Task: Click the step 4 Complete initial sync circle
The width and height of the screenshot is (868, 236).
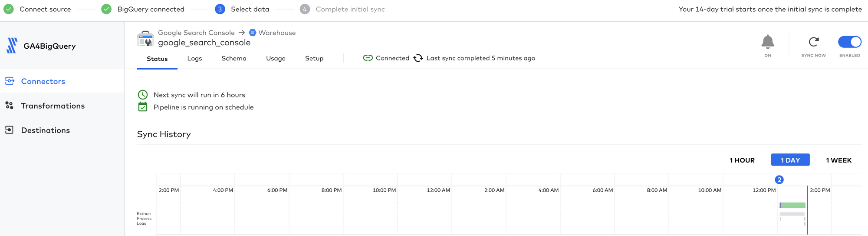Action: point(305,9)
